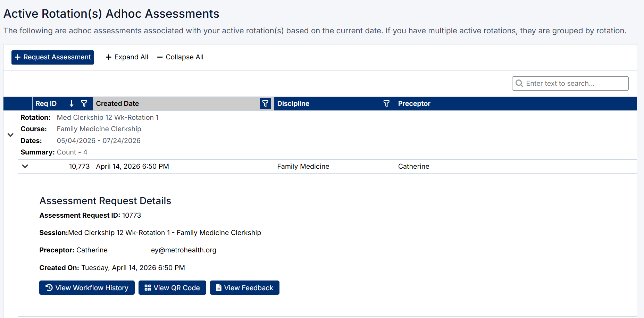Click the plus icon next to Expand All
644x318 pixels.
109,57
